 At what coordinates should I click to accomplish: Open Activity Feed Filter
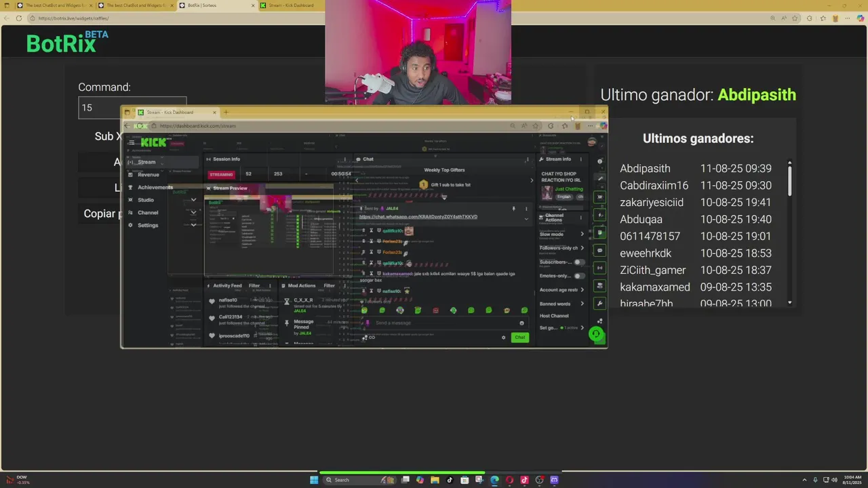point(254,286)
